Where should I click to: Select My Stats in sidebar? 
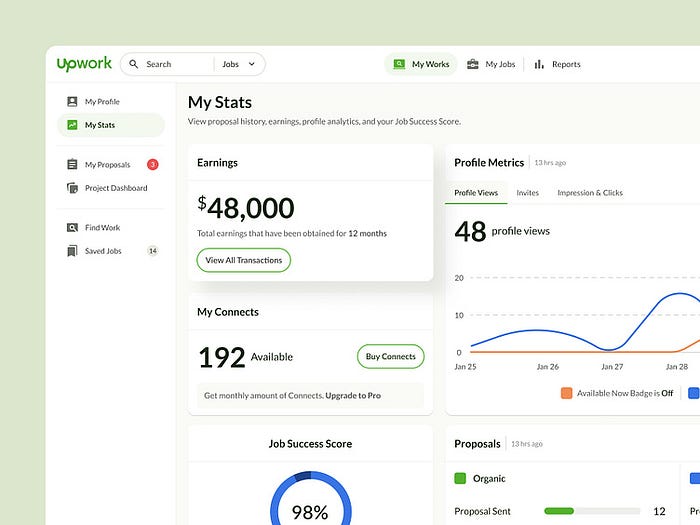click(111, 125)
